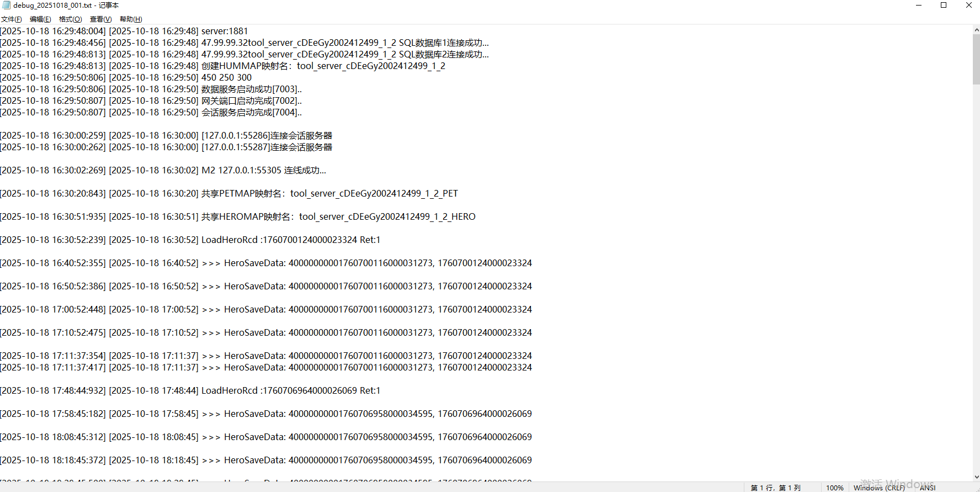Image resolution: width=980 pixels, height=492 pixels.
Task: Click the 17:48:44 LoadHeroRcd log line
Action: tap(290, 391)
